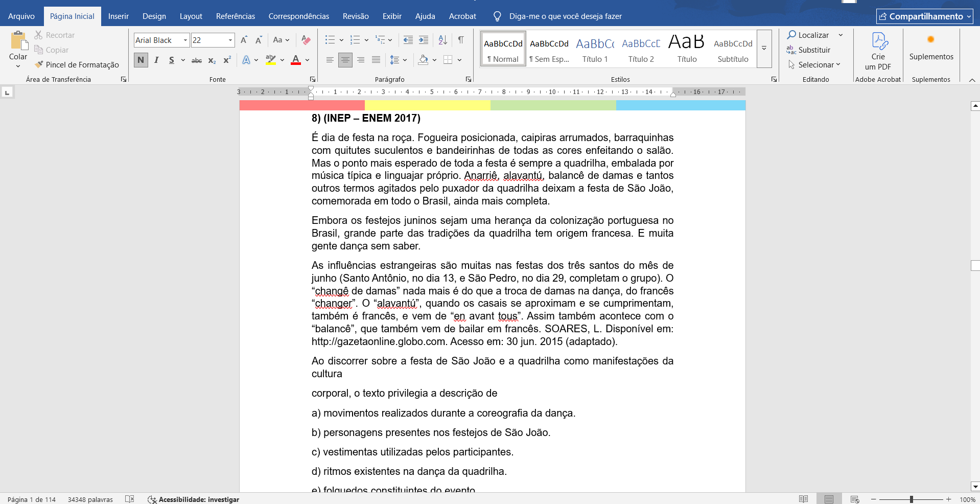Adjust the zoom slider handle
The width and height of the screenshot is (980, 504).
pyautogui.click(x=911, y=499)
